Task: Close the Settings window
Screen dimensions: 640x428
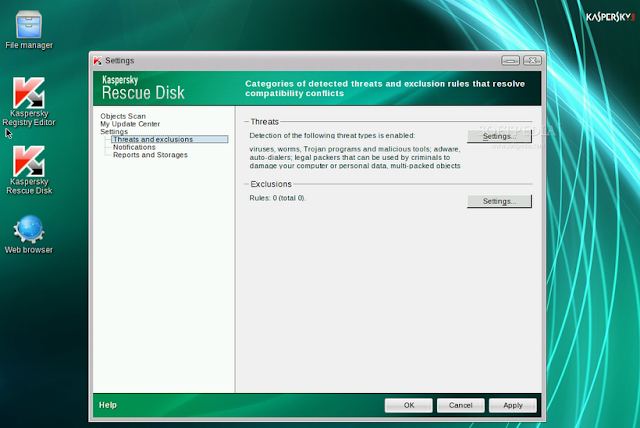Action: pos(532,60)
